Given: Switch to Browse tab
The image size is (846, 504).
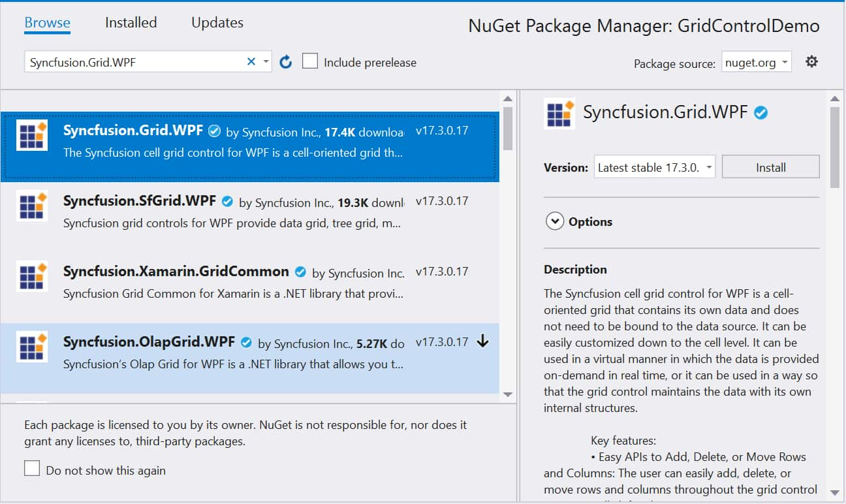Looking at the screenshot, I should pyautogui.click(x=47, y=22).
